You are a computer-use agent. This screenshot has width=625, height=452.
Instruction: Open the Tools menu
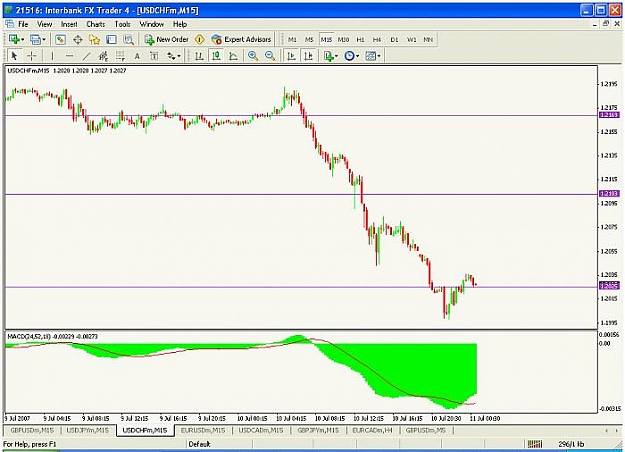coord(122,24)
